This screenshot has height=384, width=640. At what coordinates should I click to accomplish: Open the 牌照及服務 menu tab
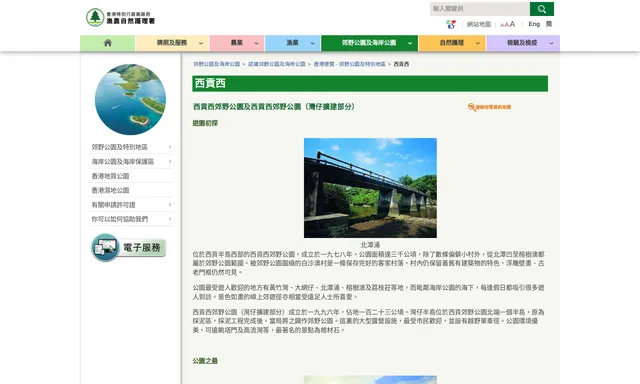click(x=172, y=43)
